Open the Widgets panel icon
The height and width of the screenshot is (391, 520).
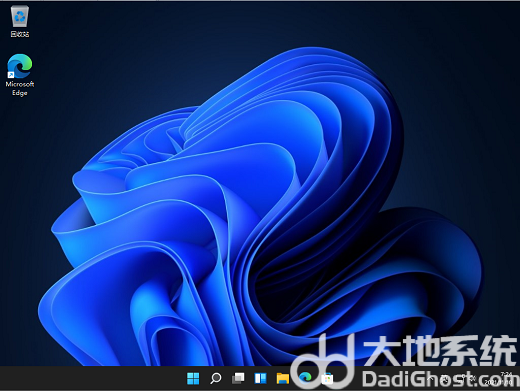260,378
